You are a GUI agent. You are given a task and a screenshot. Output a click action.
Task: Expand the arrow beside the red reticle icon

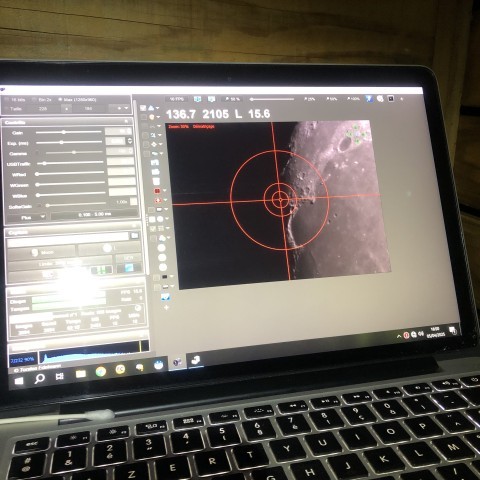(165, 200)
